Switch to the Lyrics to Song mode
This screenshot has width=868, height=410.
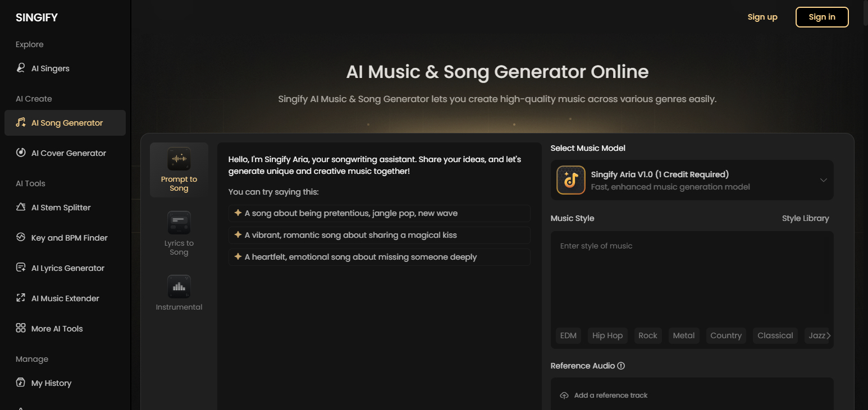tap(179, 233)
